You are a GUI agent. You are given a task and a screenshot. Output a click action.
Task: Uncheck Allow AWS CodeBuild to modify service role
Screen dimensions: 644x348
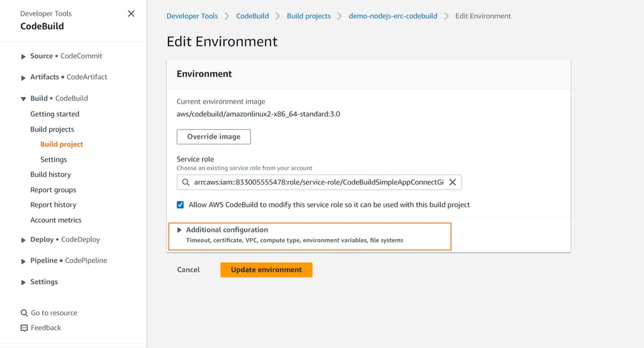pyautogui.click(x=180, y=205)
